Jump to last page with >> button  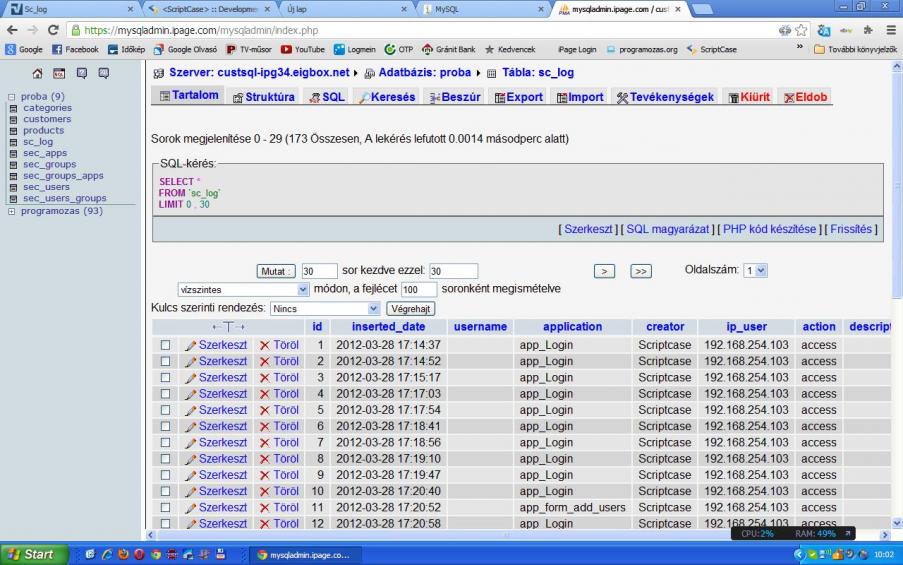641,271
